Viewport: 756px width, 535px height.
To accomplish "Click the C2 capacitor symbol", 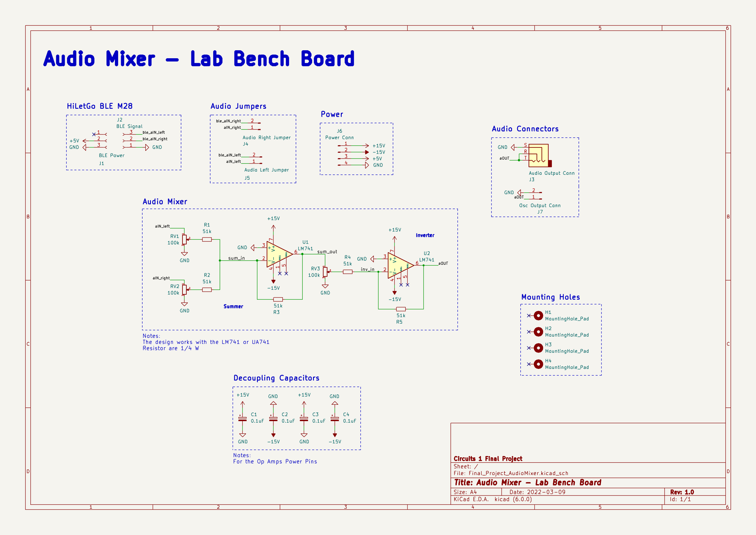I will (x=273, y=419).
